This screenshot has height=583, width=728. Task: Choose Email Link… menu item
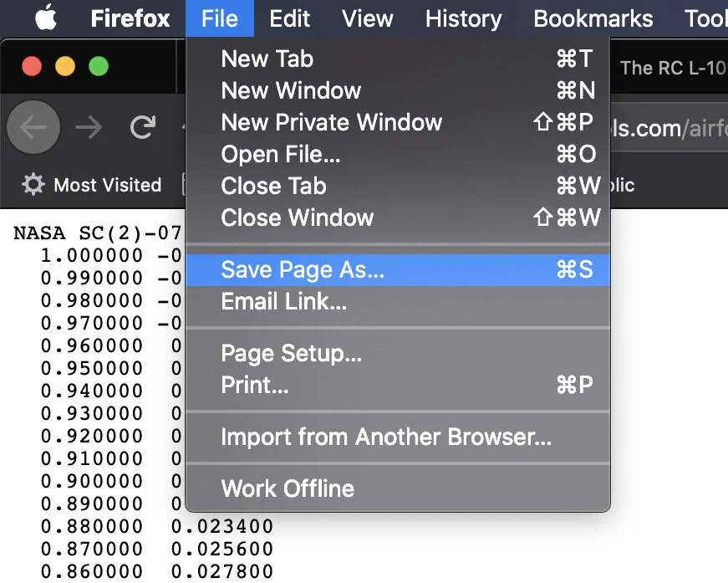[x=398, y=301]
